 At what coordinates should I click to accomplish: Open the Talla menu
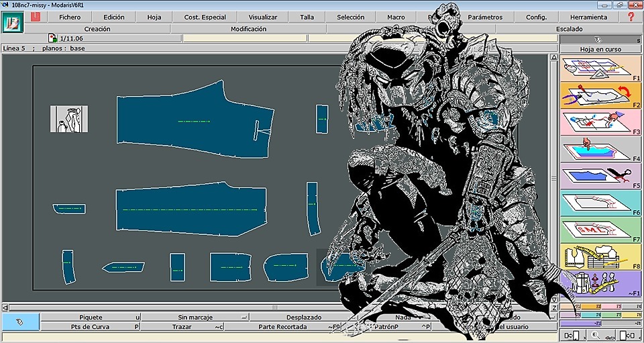[x=307, y=17]
